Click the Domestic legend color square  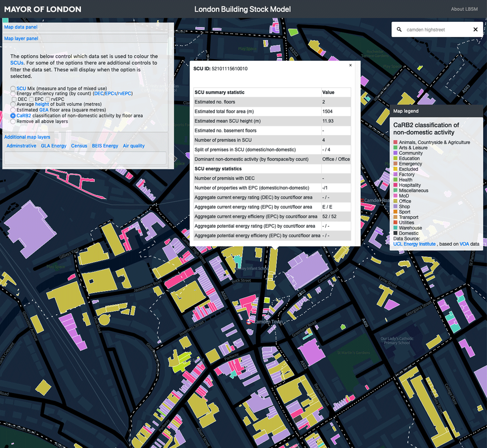pyautogui.click(x=395, y=233)
